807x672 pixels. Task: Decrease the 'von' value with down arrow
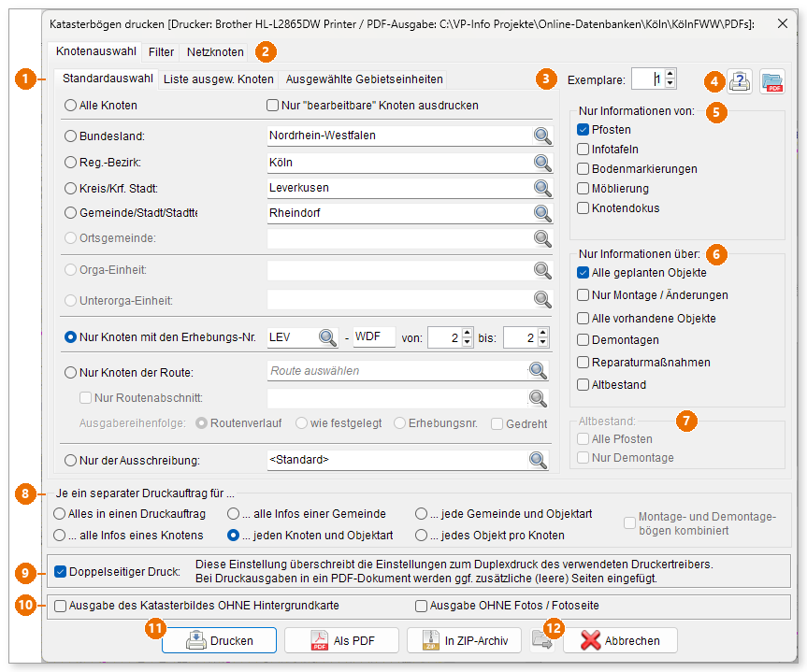tap(468, 343)
